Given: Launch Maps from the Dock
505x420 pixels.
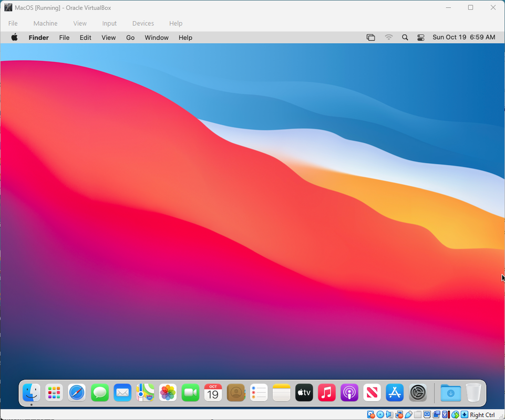Looking at the screenshot, I should click(x=145, y=392).
